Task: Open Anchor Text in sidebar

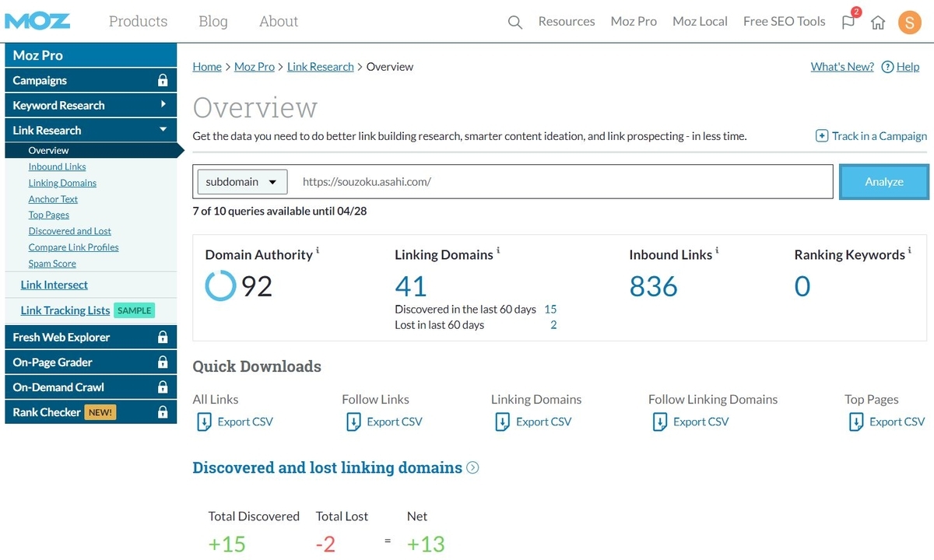Action: pos(53,199)
